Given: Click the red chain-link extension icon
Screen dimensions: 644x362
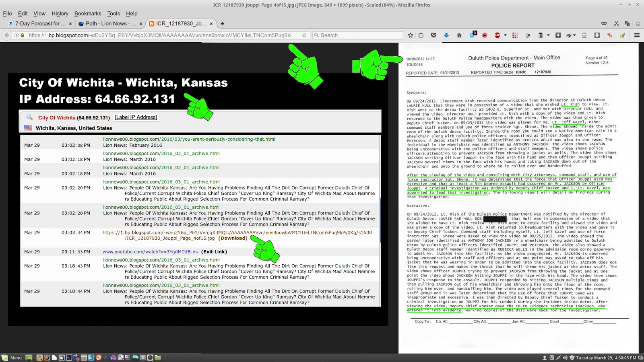Looking at the screenshot, I should pyautogui.click(x=610, y=35).
